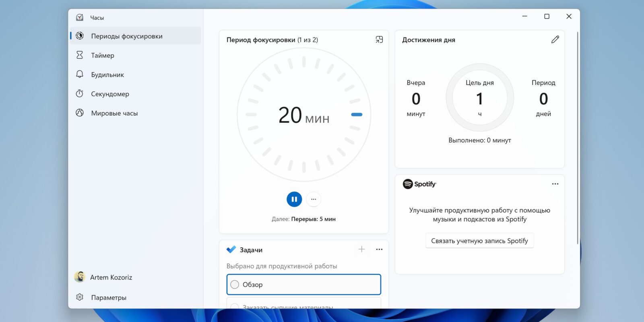Viewport: 644px width, 322px height.
Task: Mark the Обзор task as complete
Action: pyautogui.click(x=235, y=285)
